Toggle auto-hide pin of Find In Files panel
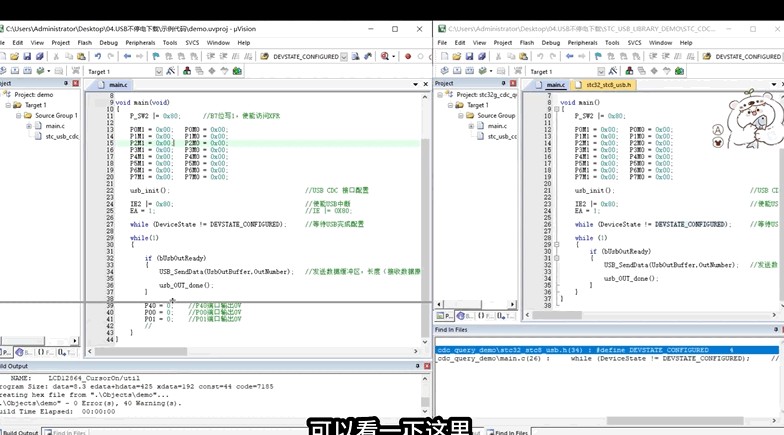This screenshot has height=435, width=784. click(x=776, y=330)
